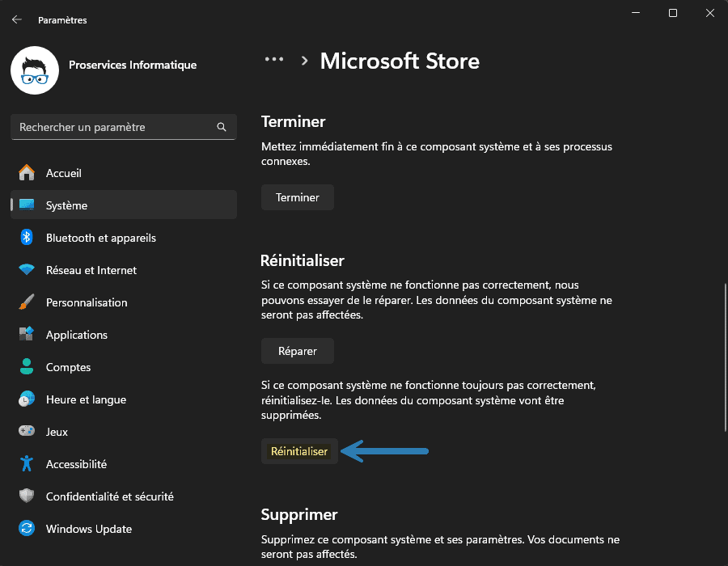This screenshot has height=566, width=728.
Task: Select Système in the navigation menu
Action: coord(66,205)
